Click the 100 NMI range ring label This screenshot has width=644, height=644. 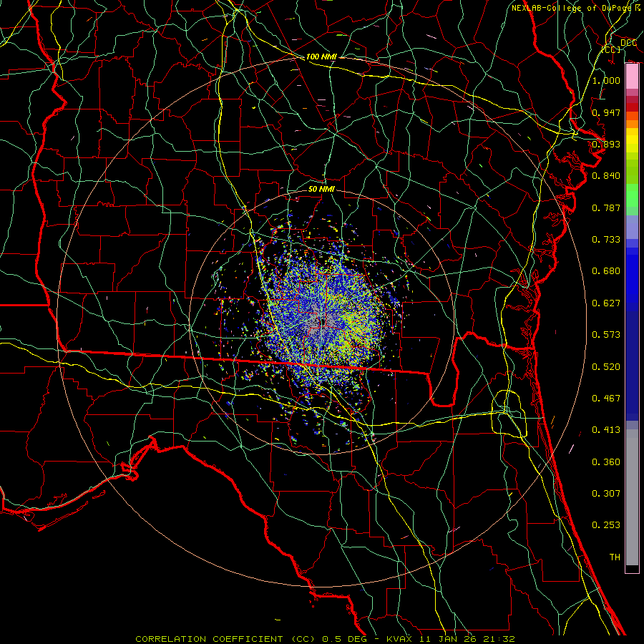click(x=321, y=57)
